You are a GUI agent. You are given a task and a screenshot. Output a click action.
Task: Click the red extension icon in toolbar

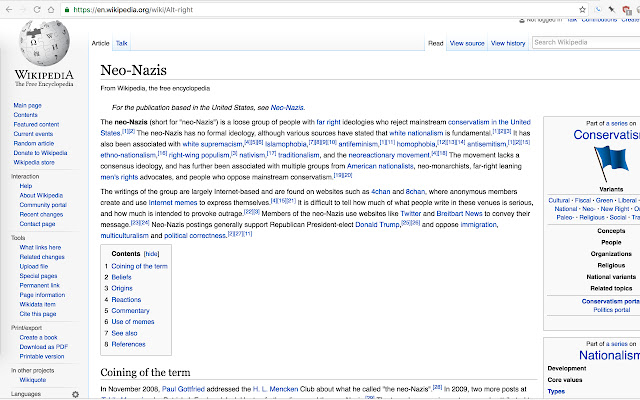pyautogui.click(x=626, y=10)
